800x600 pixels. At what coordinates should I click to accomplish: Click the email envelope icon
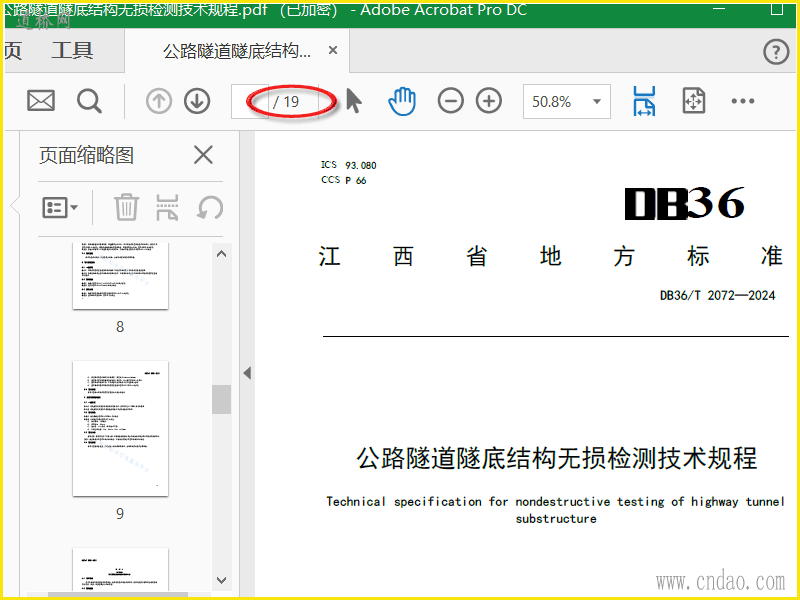(41, 101)
